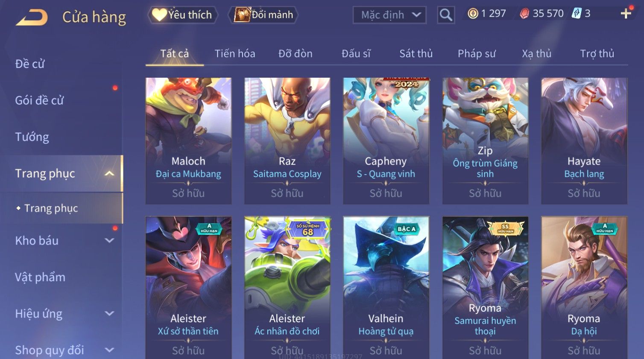This screenshot has width=644, height=359.
Task: Expand the Hiệu ứng sidebar section
Action: [x=109, y=313]
